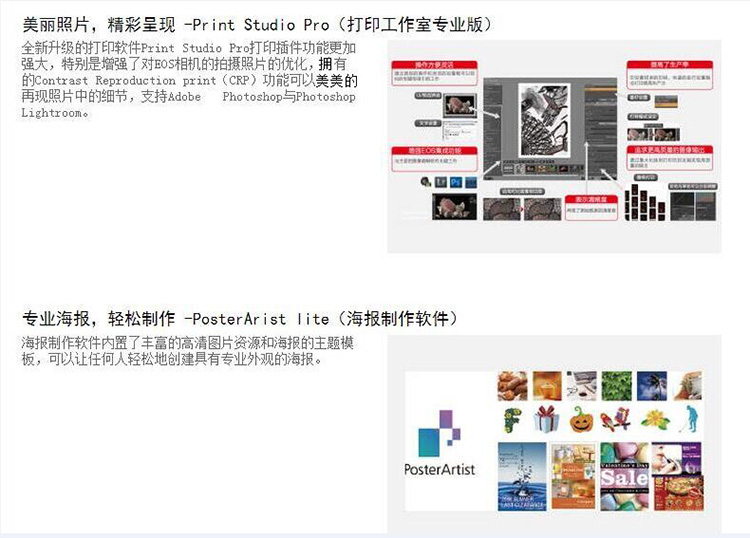Click the top-left red callout label

(432, 65)
